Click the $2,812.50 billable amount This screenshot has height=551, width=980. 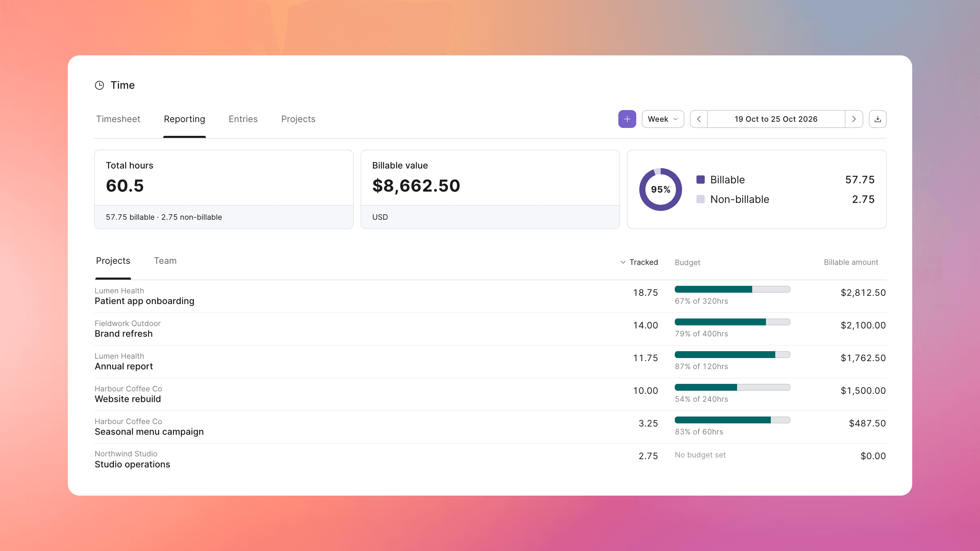(x=863, y=293)
